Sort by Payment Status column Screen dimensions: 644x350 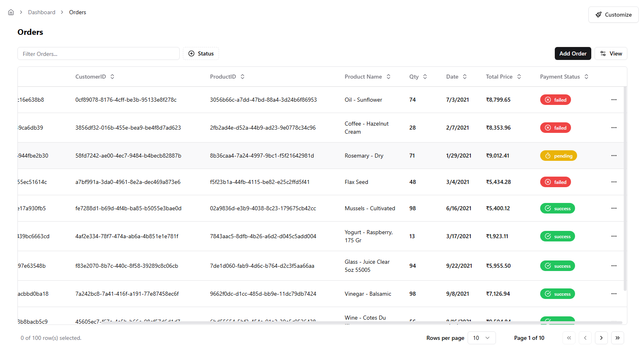tap(564, 77)
